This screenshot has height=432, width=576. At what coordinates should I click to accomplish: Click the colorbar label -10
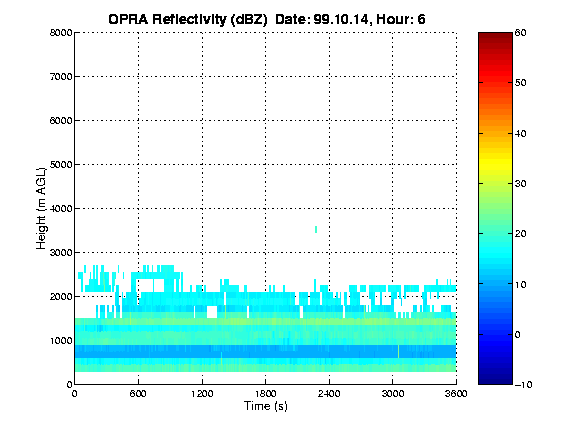523,385
